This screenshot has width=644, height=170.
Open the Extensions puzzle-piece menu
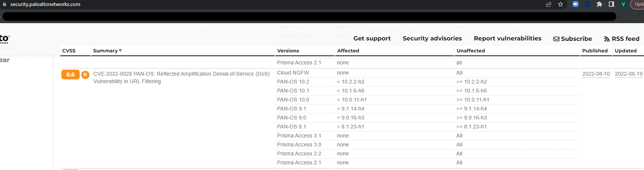tap(599, 4)
